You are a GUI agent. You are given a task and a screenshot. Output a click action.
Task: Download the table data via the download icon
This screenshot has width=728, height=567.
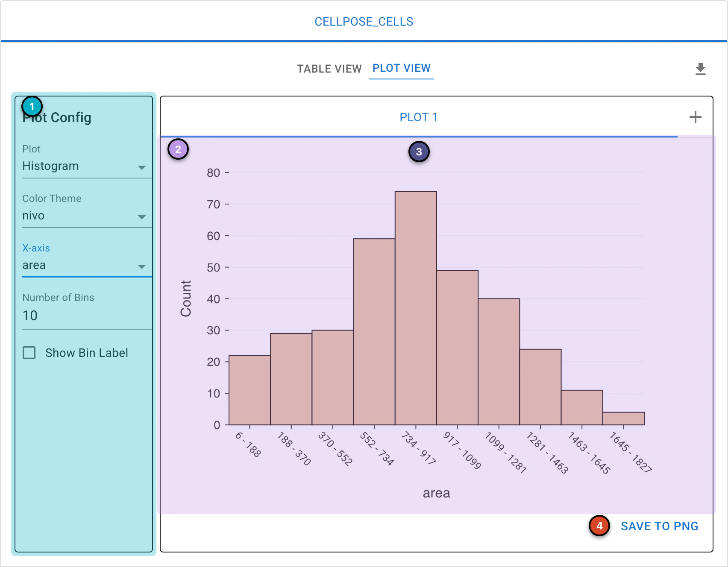(x=700, y=69)
